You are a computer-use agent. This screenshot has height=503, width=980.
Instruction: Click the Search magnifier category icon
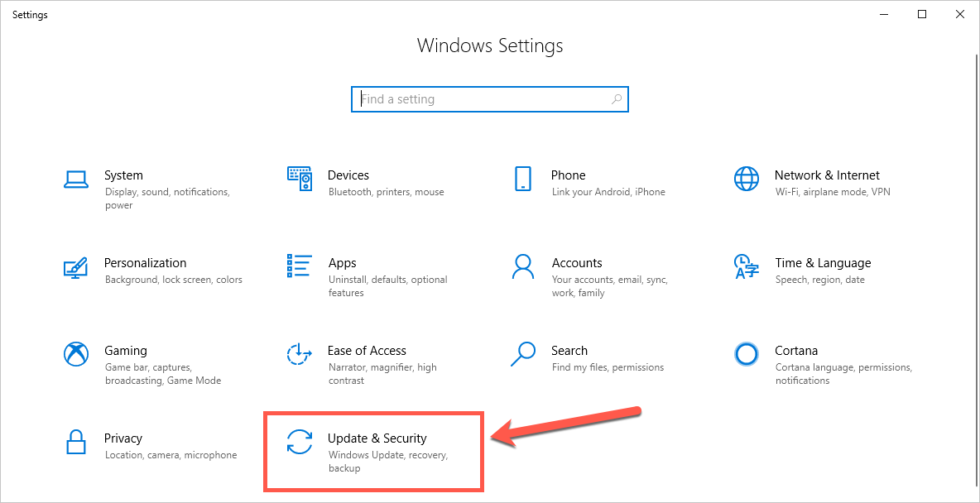coord(522,354)
